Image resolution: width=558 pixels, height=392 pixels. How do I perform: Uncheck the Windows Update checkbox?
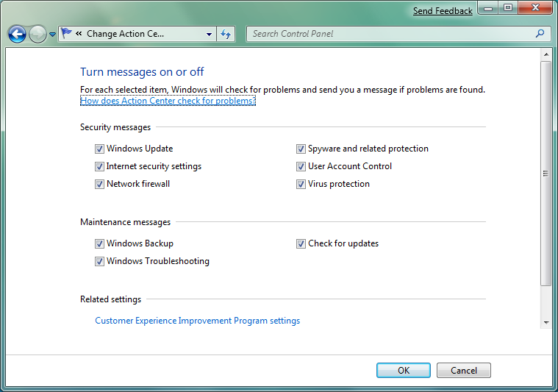point(99,149)
